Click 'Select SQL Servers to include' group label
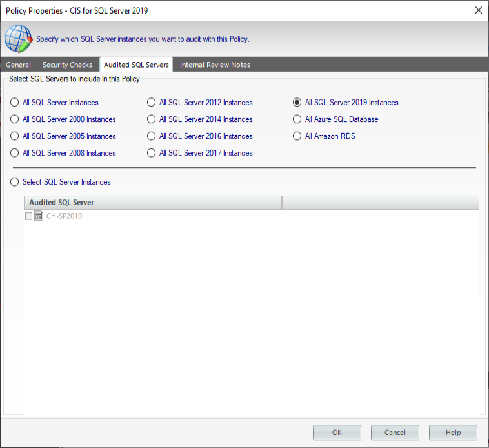The width and height of the screenshot is (489, 448). click(x=74, y=79)
